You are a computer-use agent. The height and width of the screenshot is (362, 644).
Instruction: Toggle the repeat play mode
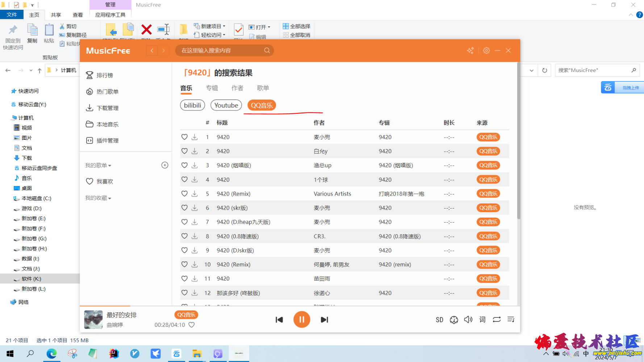(497, 320)
